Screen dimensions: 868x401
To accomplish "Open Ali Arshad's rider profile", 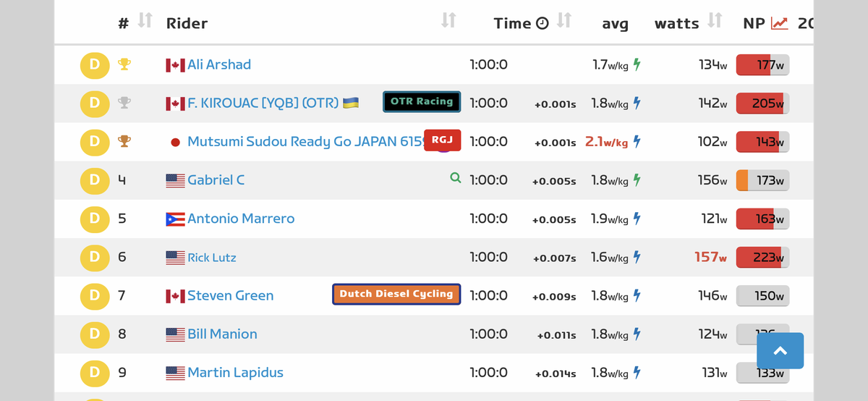I will (219, 65).
